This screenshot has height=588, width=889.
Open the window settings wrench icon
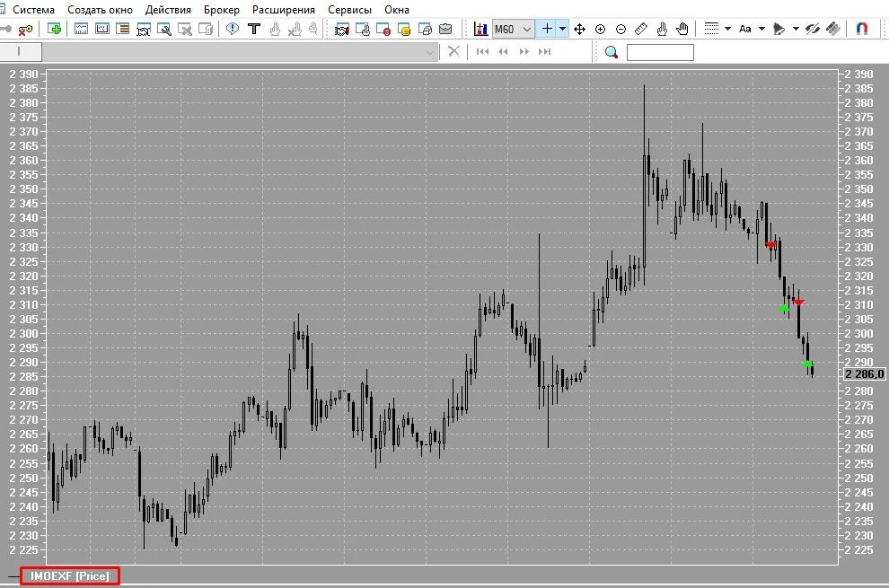[x=163, y=29]
